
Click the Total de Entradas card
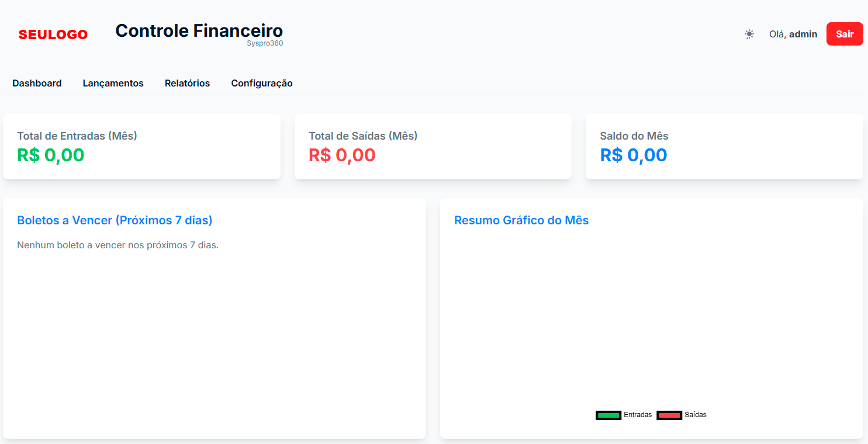141,147
